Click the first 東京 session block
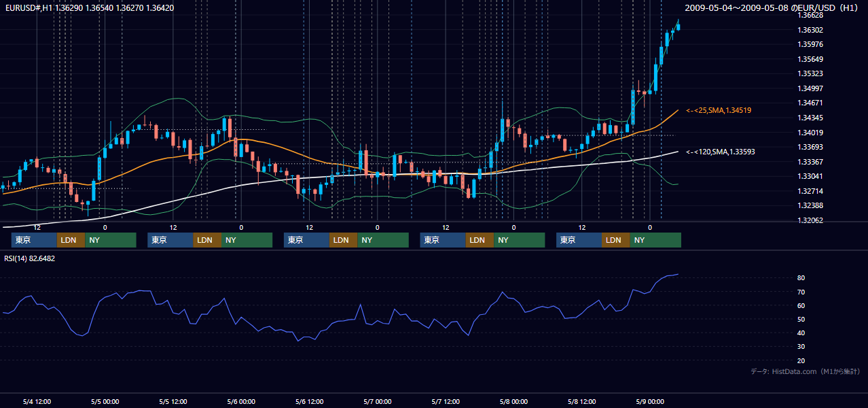 (34, 240)
